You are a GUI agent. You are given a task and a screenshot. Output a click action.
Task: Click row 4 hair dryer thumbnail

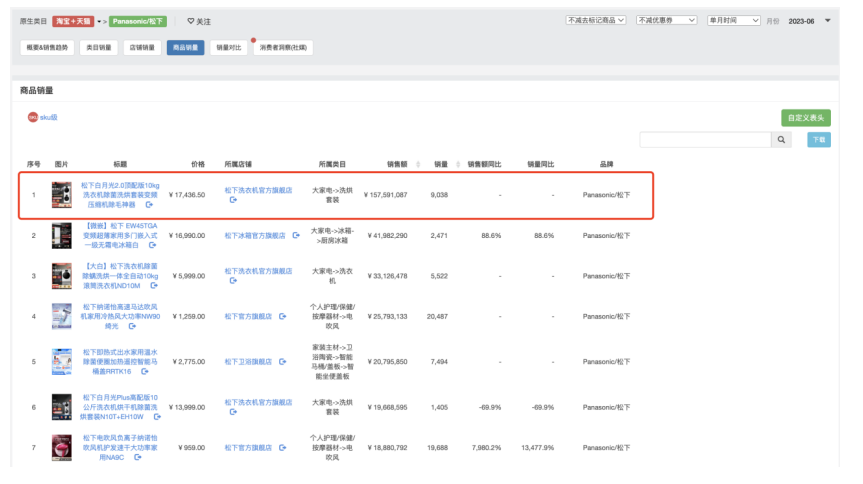pos(62,317)
